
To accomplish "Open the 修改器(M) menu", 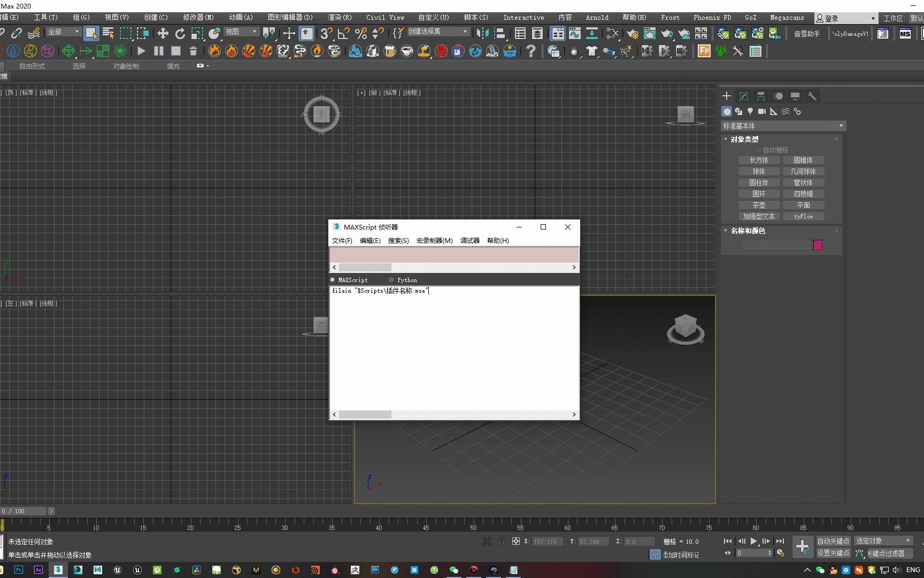I will (198, 18).
